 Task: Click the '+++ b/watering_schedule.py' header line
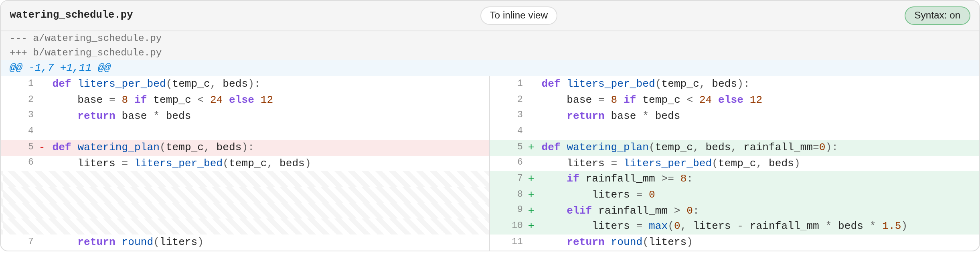coord(490,53)
